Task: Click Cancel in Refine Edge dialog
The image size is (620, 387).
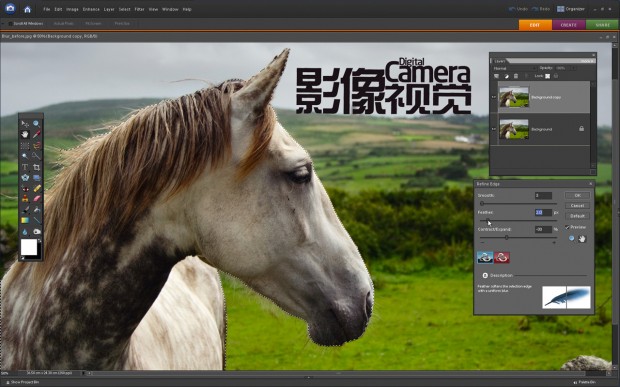Action: tap(577, 206)
